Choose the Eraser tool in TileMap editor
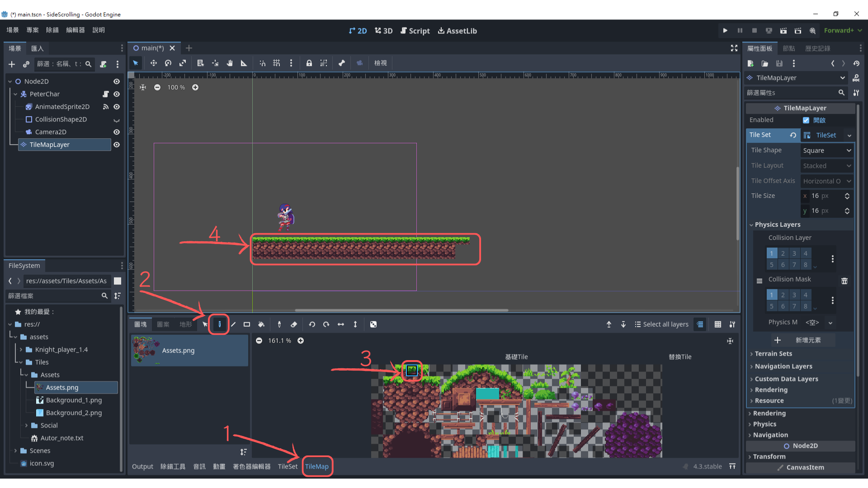 tap(294, 324)
